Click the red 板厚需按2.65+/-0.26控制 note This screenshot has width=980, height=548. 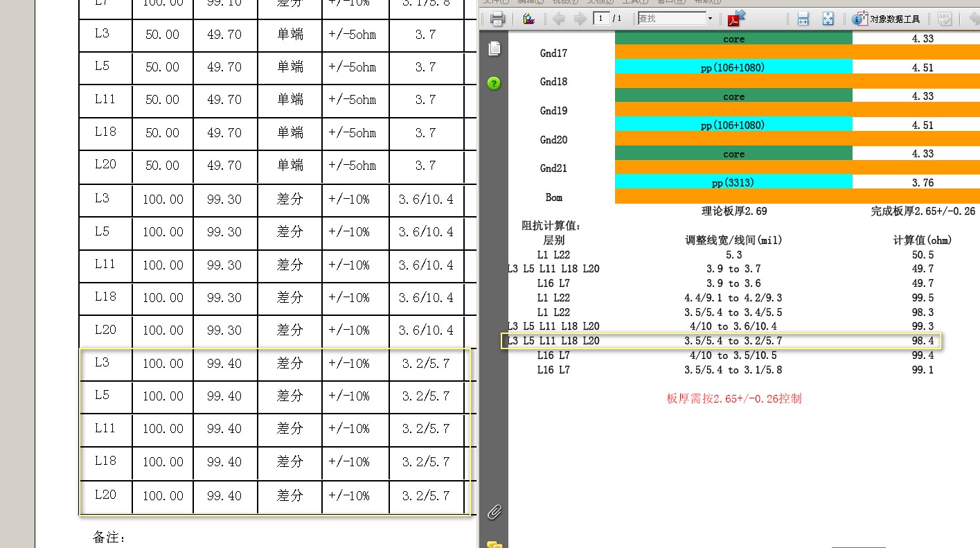coord(734,398)
